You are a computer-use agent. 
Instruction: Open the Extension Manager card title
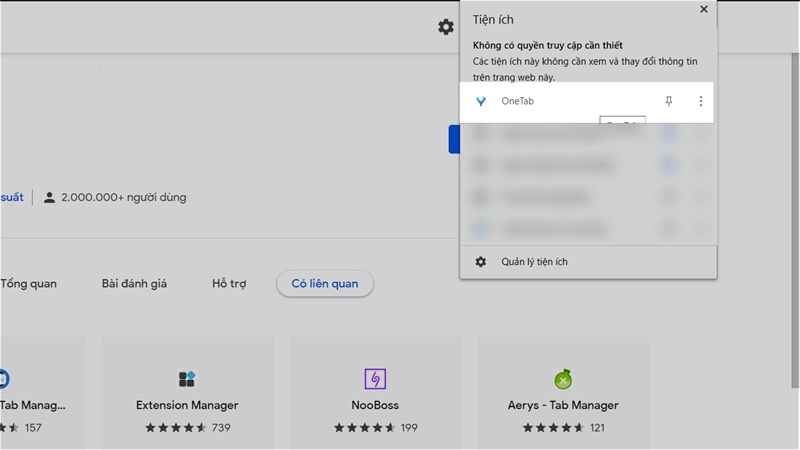(187, 405)
